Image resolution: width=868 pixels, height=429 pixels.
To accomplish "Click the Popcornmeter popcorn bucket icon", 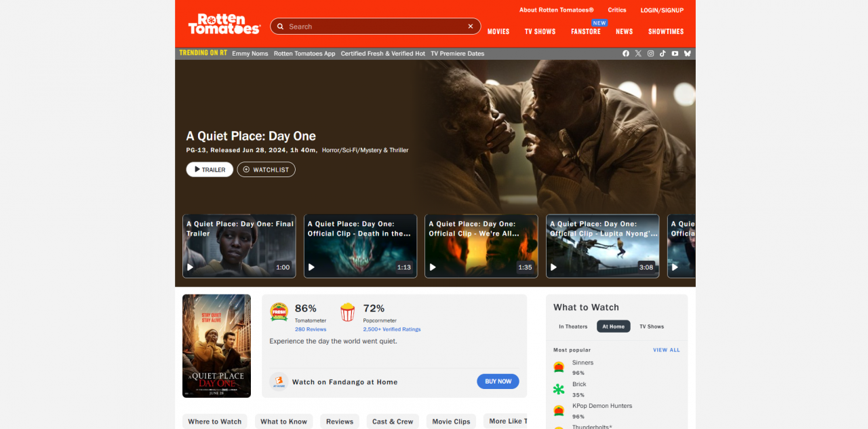I will 347,312.
